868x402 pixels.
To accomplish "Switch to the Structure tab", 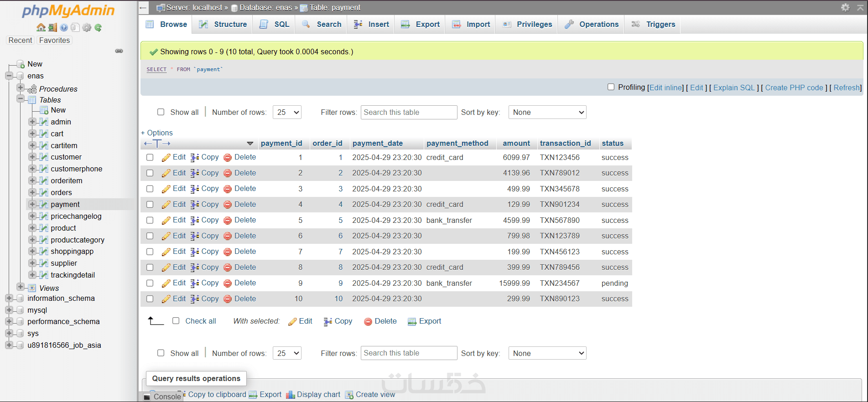I will coord(223,24).
